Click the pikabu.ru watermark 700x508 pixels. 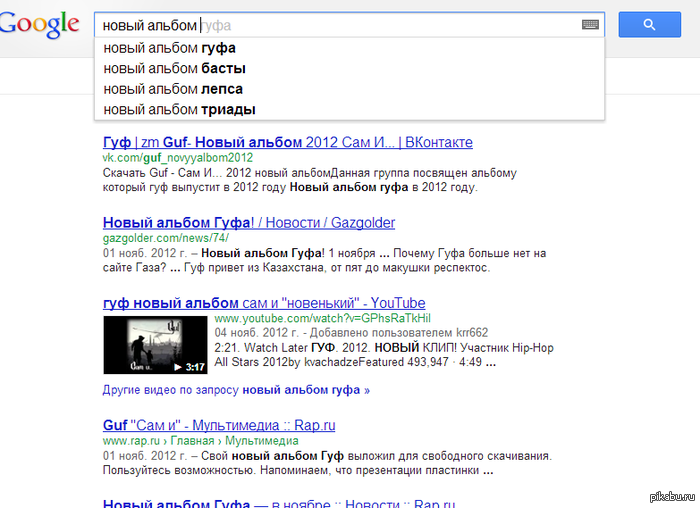click(x=672, y=496)
